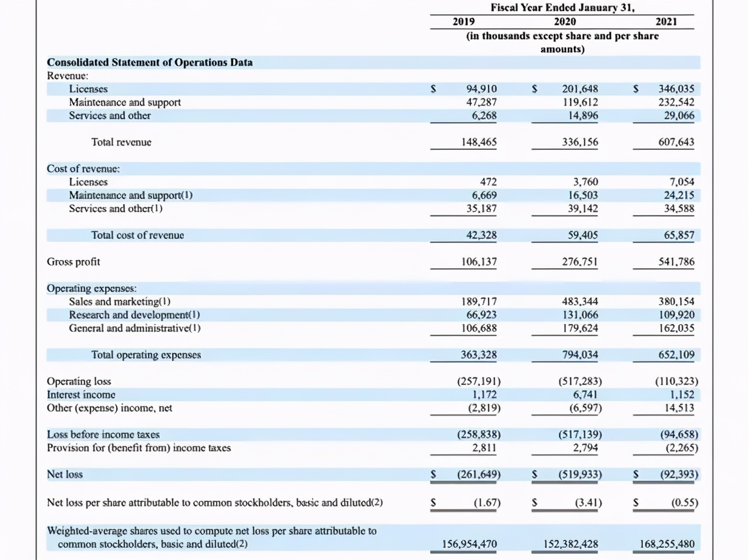
Task: Click total cost value 65,857
Action: click(x=679, y=235)
